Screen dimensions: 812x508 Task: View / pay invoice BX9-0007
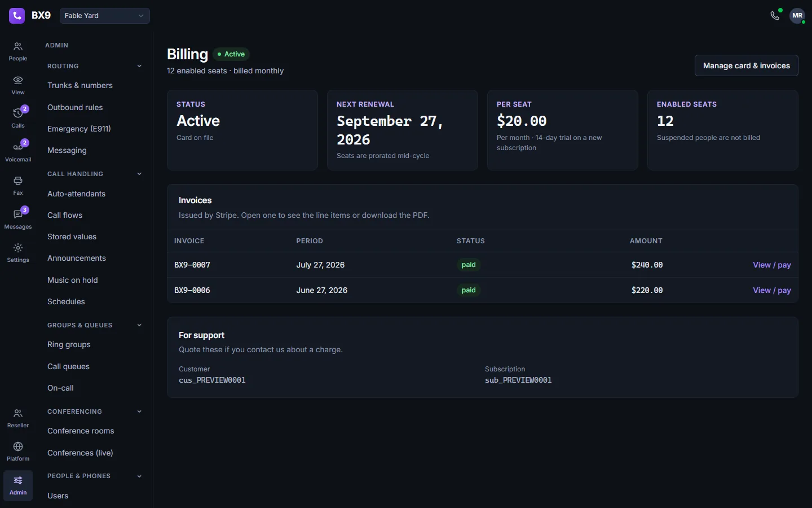coord(772,265)
